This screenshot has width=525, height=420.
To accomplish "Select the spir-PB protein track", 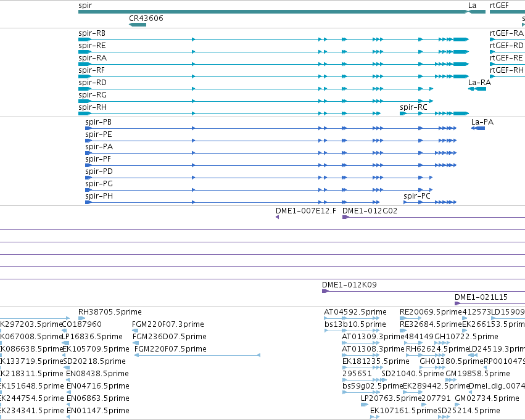I will coord(271,128).
